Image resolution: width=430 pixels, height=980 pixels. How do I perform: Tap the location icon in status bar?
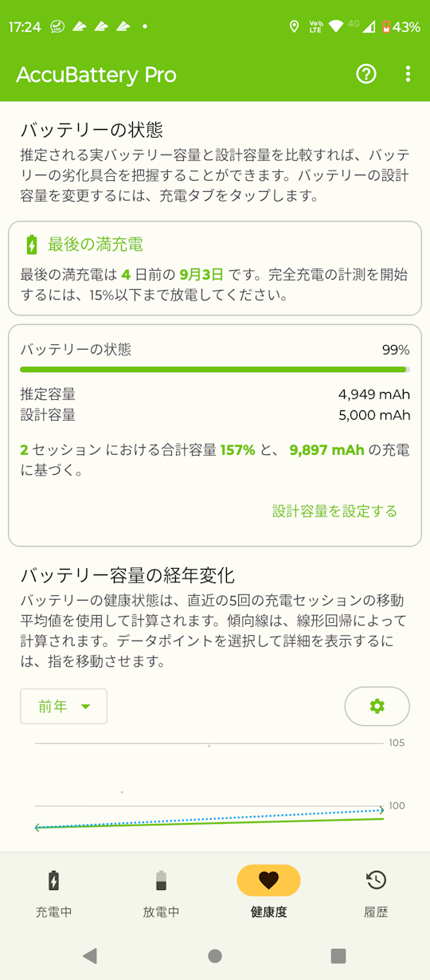[294, 26]
